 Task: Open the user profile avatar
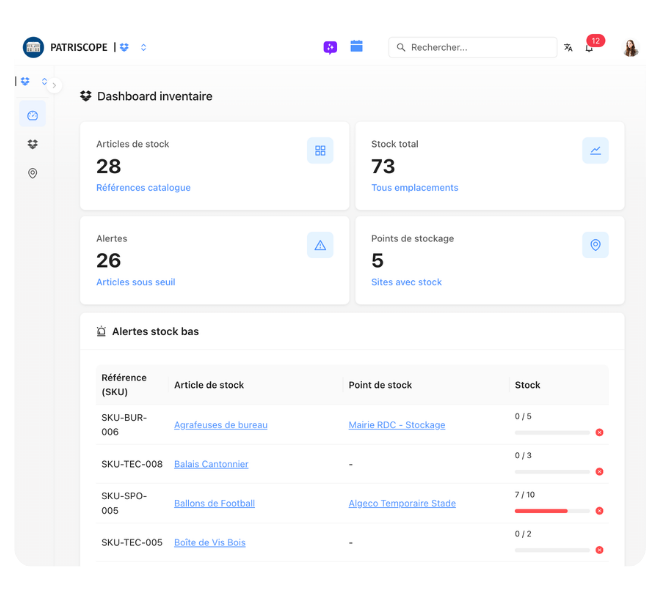pyautogui.click(x=631, y=48)
